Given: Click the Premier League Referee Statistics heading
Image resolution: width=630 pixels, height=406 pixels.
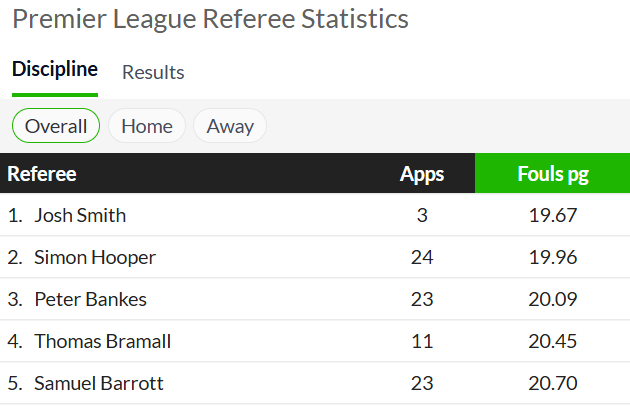Looking at the screenshot, I should click(211, 19).
